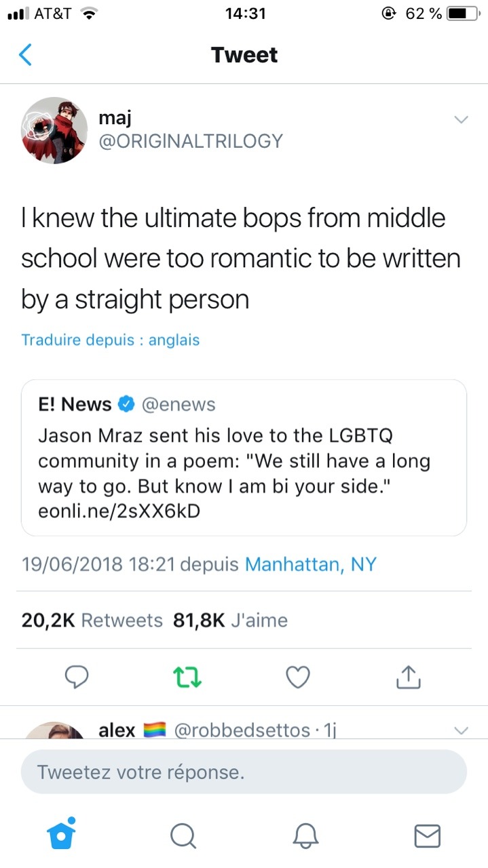This screenshot has height=868, width=488.
Task: Tap the Manhattan, NY location link
Action: pos(310,564)
